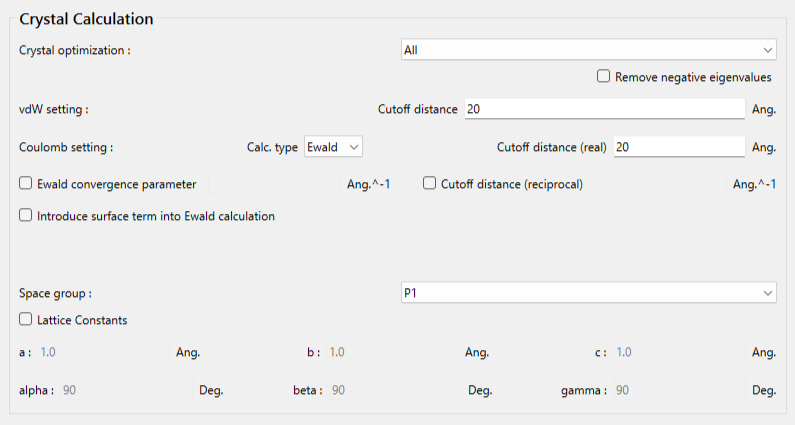
Task: Select the alpha angle input field
Action: (124, 390)
